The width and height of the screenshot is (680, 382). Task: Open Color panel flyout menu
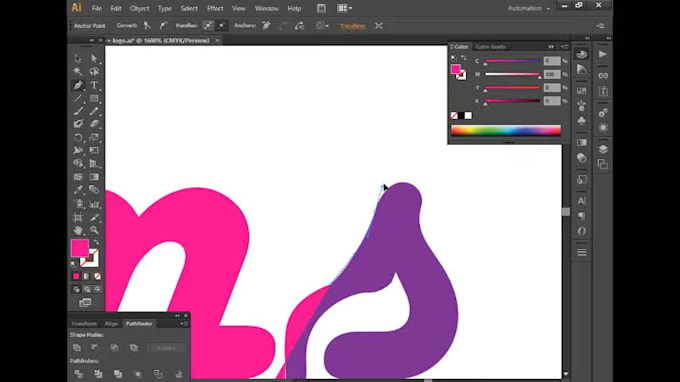[x=565, y=46]
